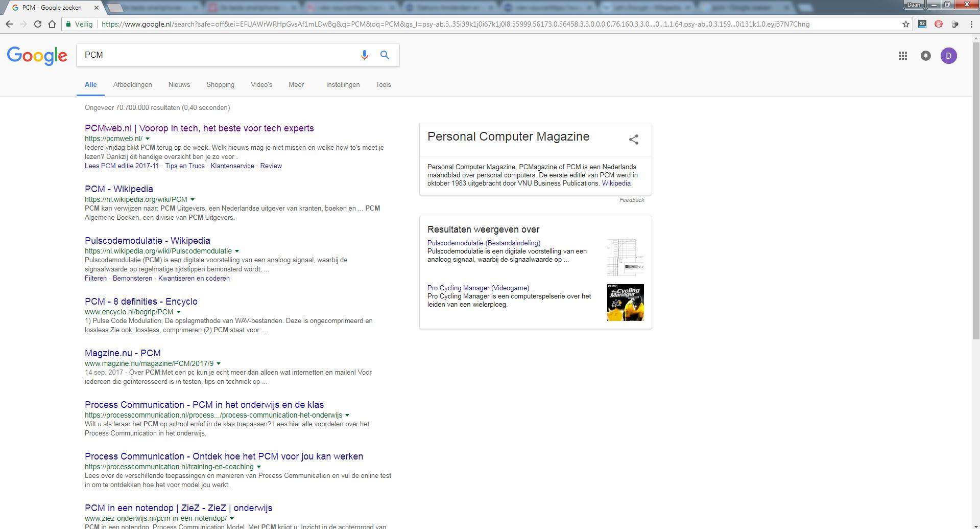Switch to Video's results
Viewport: 980px width, 529px height.
coord(261,85)
